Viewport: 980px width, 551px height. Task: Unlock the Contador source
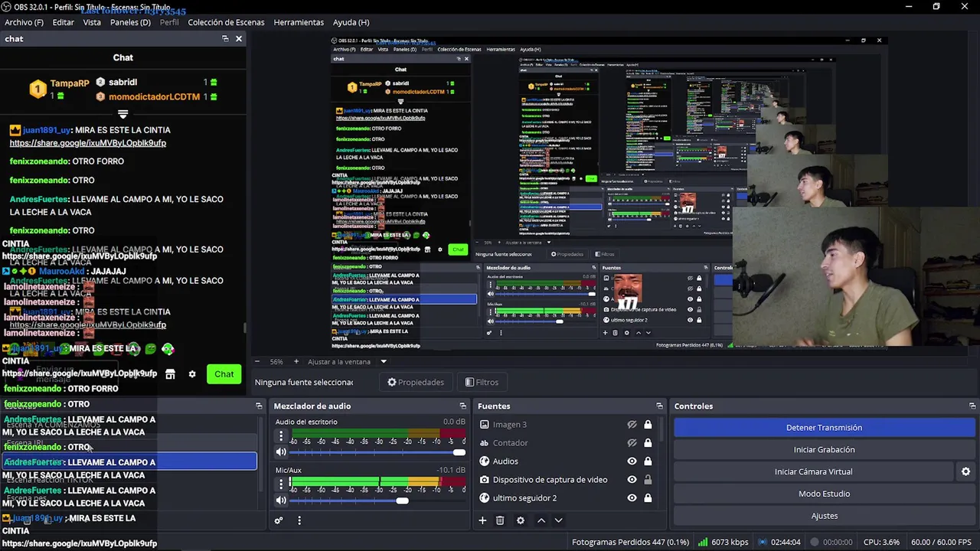648,443
